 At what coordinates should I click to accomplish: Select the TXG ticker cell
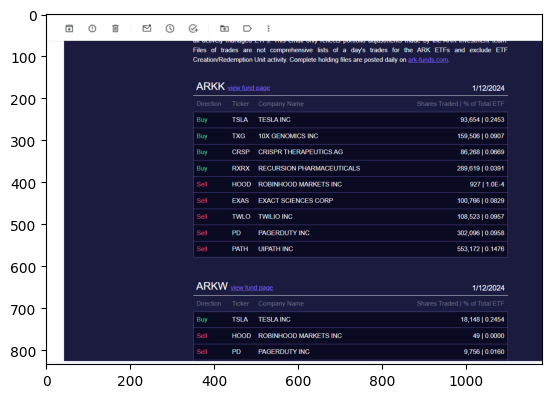click(x=238, y=136)
